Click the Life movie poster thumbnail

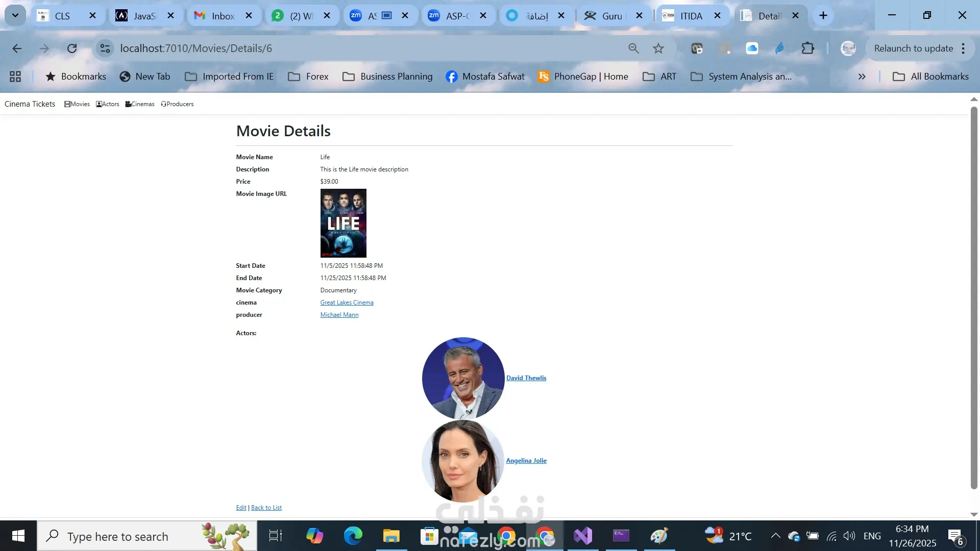click(343, 223)
